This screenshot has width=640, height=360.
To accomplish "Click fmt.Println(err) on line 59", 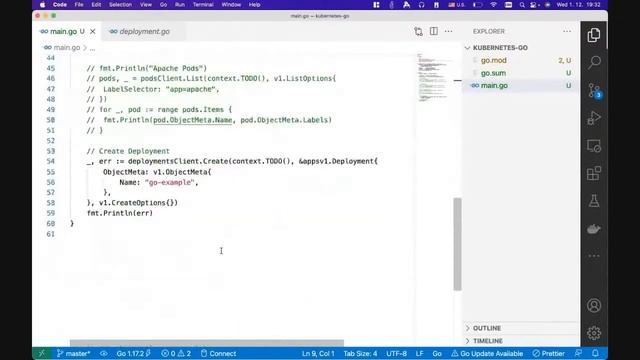I will pos(120,213).
